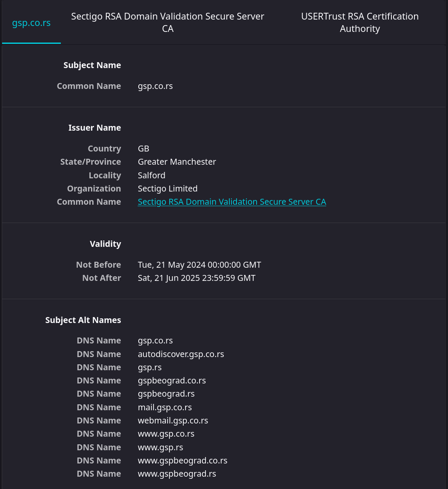Select the www.gsp.co.rs DNS name
The width and height of the screenshot is (448, 489).
(x=166, y=434)
